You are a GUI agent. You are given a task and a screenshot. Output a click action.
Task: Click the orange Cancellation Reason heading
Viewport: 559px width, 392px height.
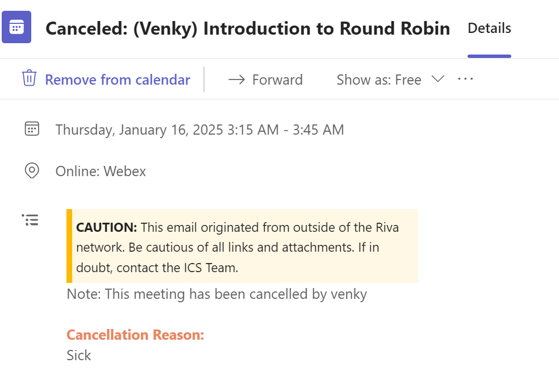[x=135, y=335]
